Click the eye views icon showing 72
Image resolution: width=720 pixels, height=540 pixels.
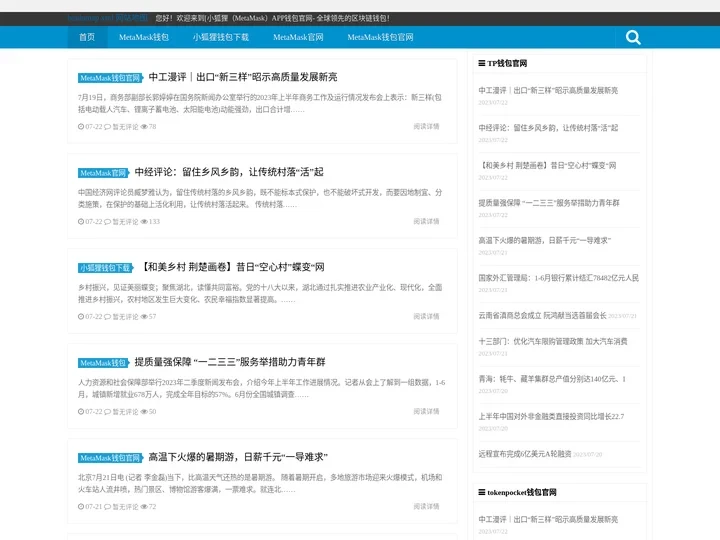tap(144, 507)
